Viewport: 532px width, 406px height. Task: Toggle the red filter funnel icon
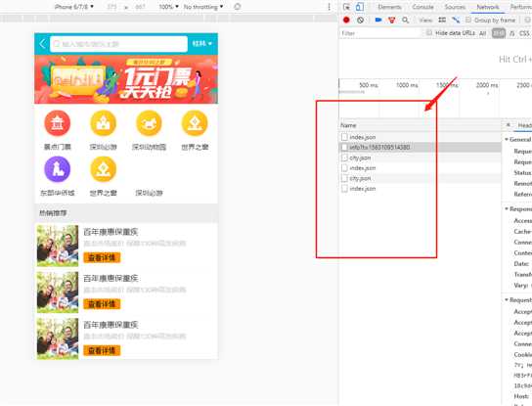pos(392,20)
